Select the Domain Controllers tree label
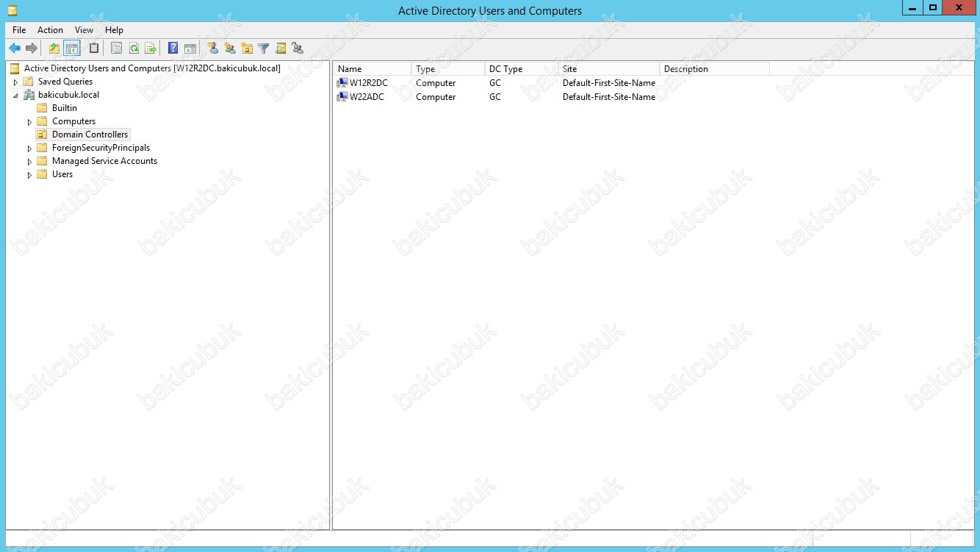Viewport: 980px width, 552px height. 90,135
